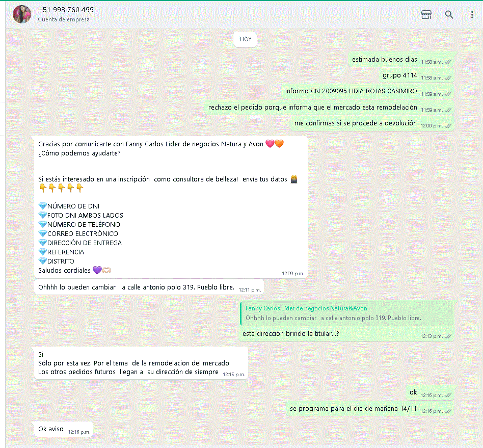Select the automated Natura y Avon greeting message
483x448 pixels.
pyautogui.click(x=171, y=207)
